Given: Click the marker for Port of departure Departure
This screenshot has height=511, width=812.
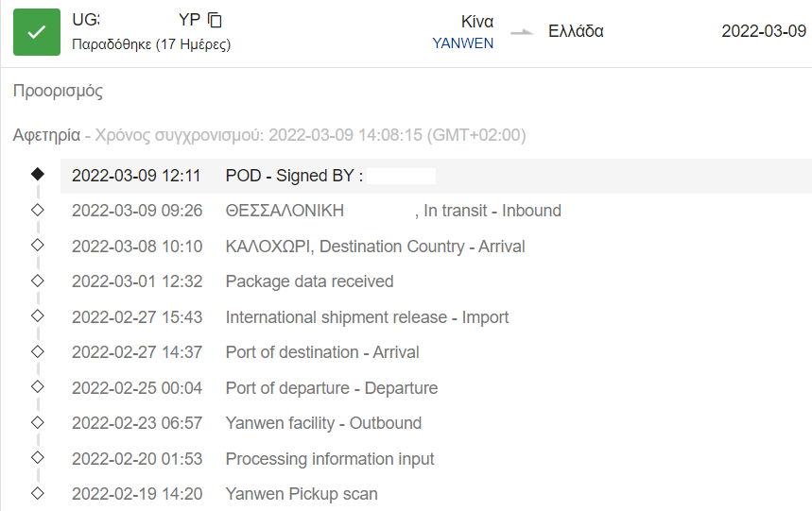Looking at the screenshot, I should pyautogui.click(x=37, y=386).
